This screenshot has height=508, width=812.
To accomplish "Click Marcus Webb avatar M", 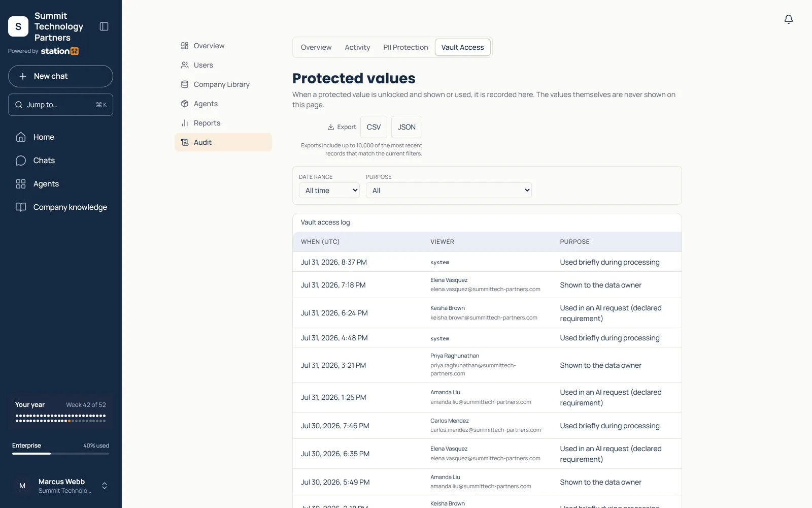I will (x=22, y=486).
